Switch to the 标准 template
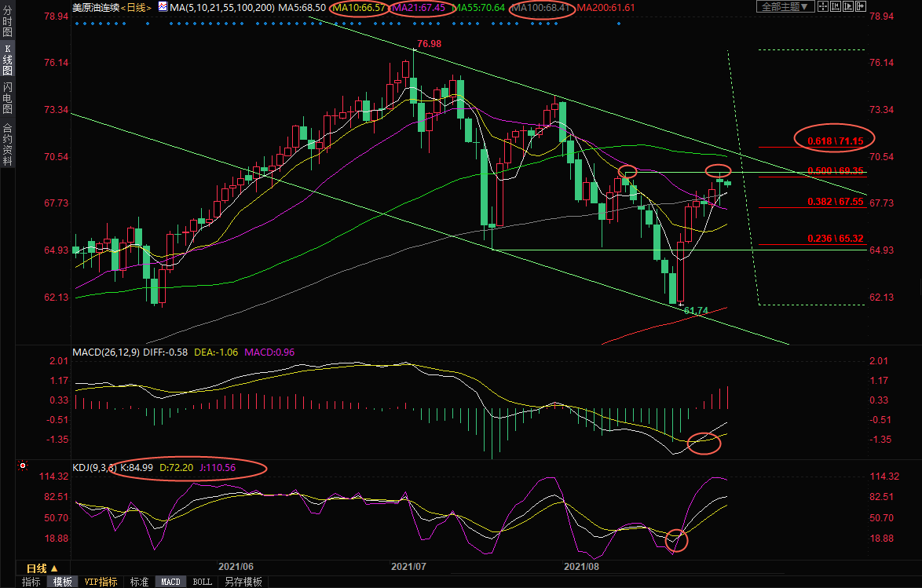This screenshot has width=922, height=588. click(x=139, y=582)
